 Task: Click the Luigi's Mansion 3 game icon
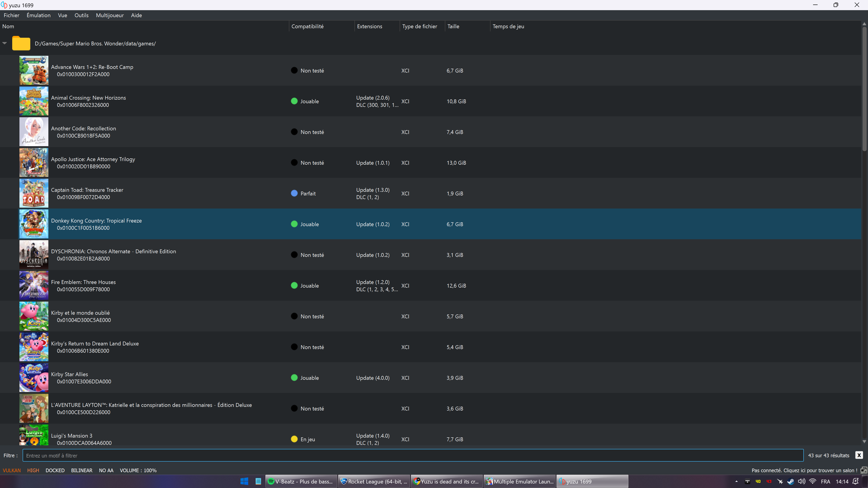click(34, 435)
